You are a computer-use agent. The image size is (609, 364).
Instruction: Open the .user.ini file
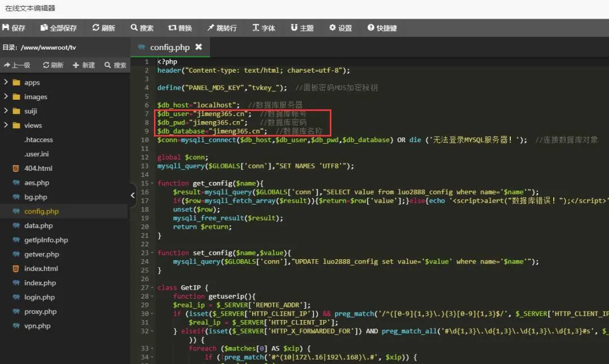pos(37,154)
